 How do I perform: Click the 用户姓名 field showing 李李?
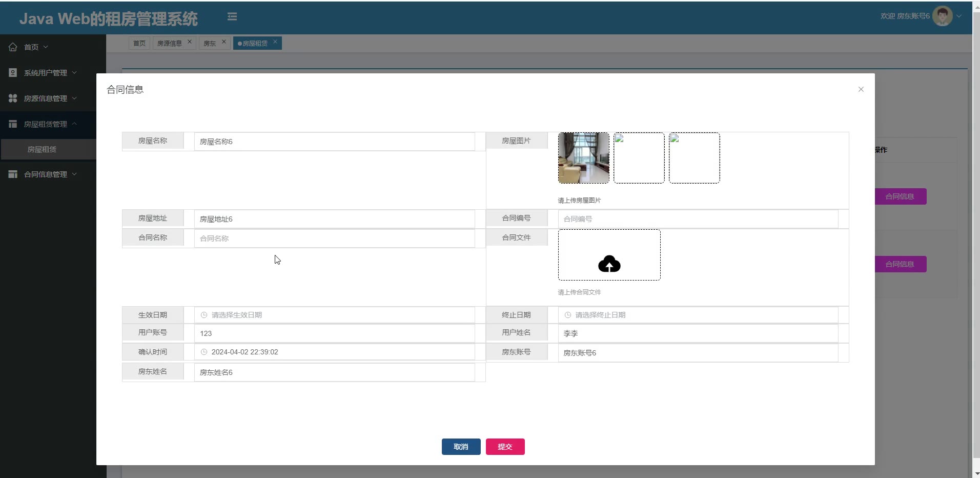point(698,333)
